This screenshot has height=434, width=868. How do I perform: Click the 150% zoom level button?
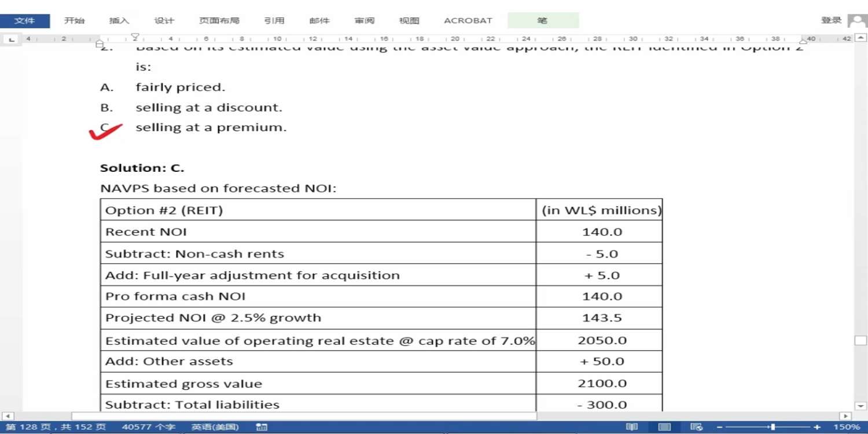tap(847, 427)
